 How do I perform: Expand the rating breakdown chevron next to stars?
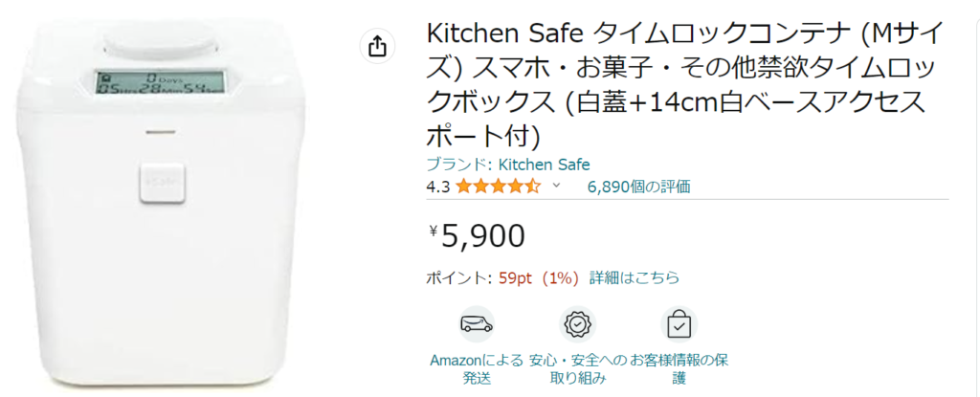pos(556,187)
